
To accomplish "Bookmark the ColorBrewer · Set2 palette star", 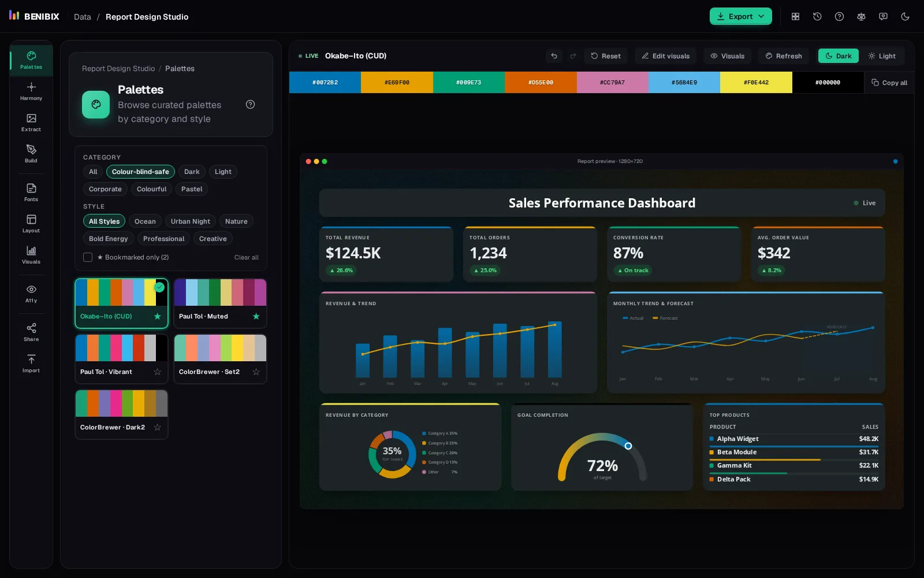I will pos(256,372).
